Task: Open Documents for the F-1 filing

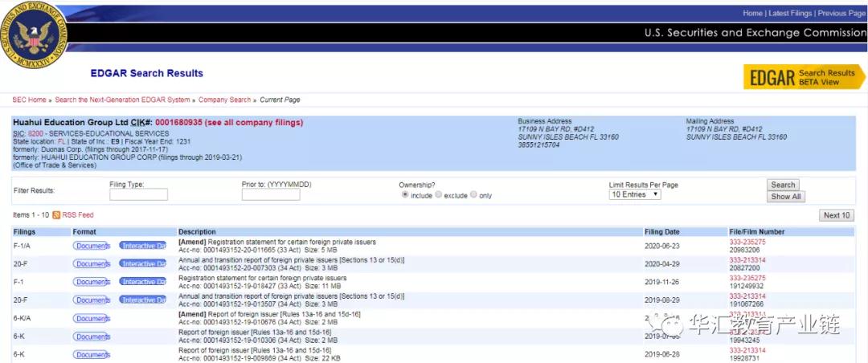Action: point(92,282)
